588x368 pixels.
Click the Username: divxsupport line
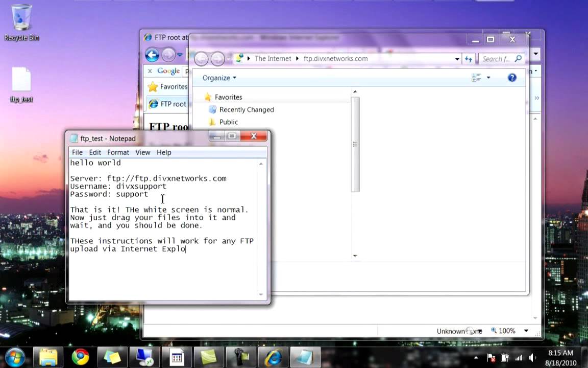pos(118,186)
